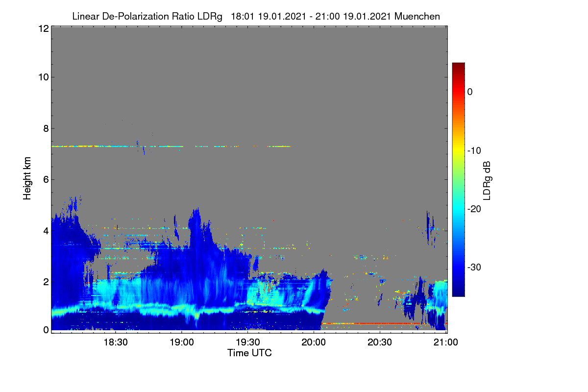588x392 pixels.
Task: Click the yellow region of the colorbar
Action: 458,150
